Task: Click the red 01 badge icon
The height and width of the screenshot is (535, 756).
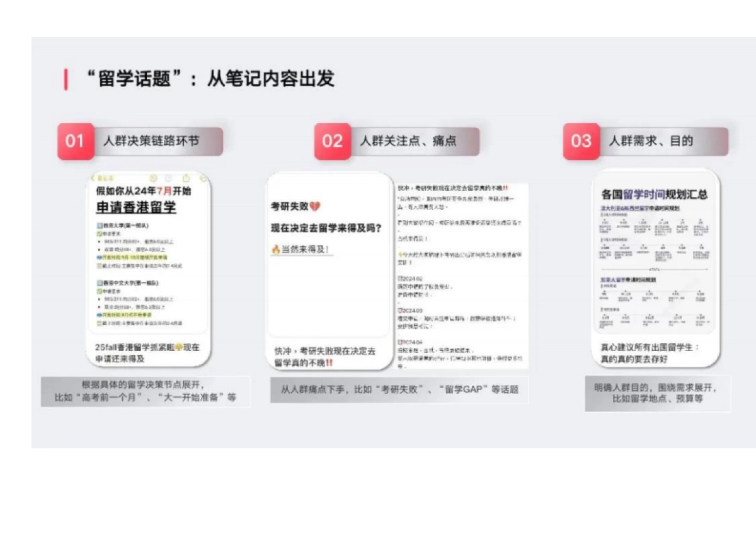Action: pos(76,141)
